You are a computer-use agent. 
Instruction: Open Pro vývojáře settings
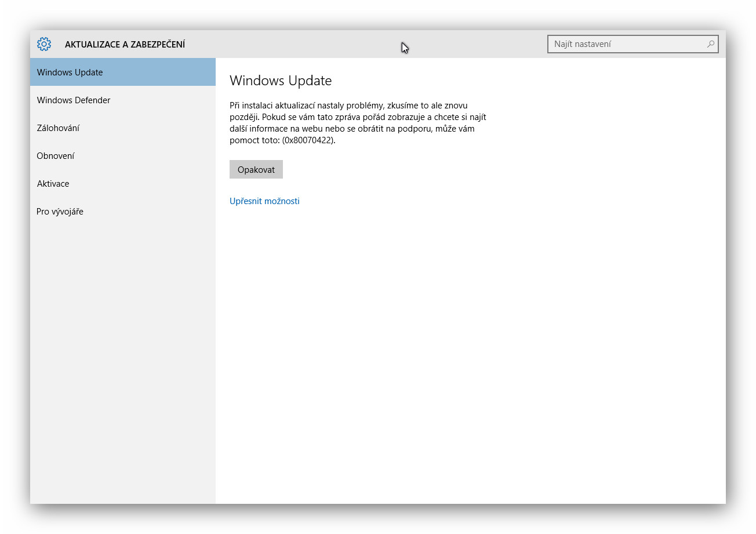(x=123, y=211)
